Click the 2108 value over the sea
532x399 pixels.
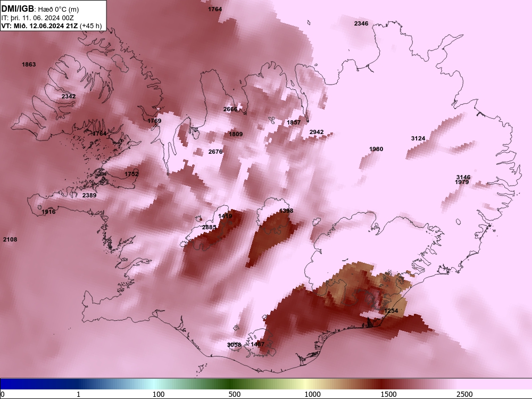(10, 239)
